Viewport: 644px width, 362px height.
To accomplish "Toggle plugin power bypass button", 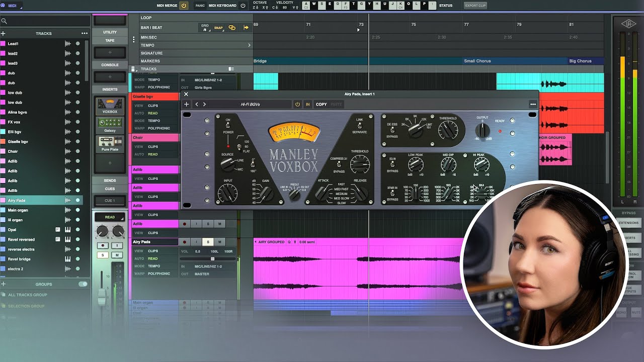I will pyautogui.click(x=297, y=104).
